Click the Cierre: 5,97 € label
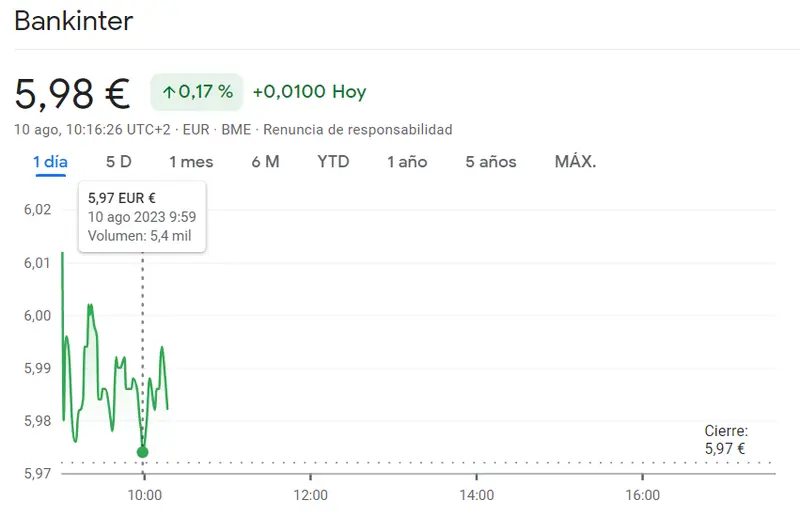 [726, 440]
